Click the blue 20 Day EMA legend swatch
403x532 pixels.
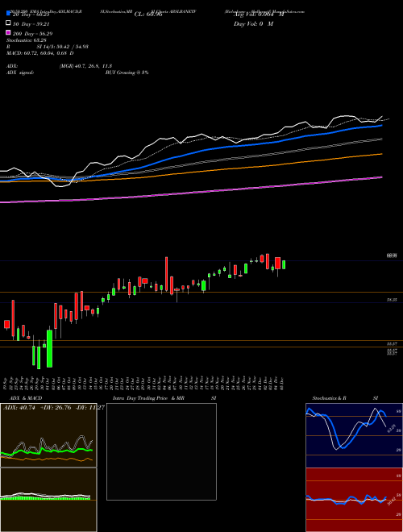(x=8, y=13)
